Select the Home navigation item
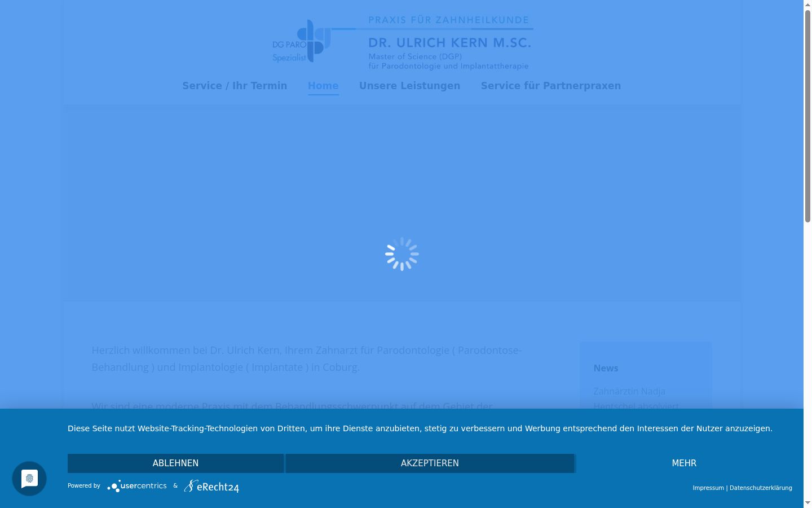The image size is (812, 508). pyautogui.click(x=323, y=86)
